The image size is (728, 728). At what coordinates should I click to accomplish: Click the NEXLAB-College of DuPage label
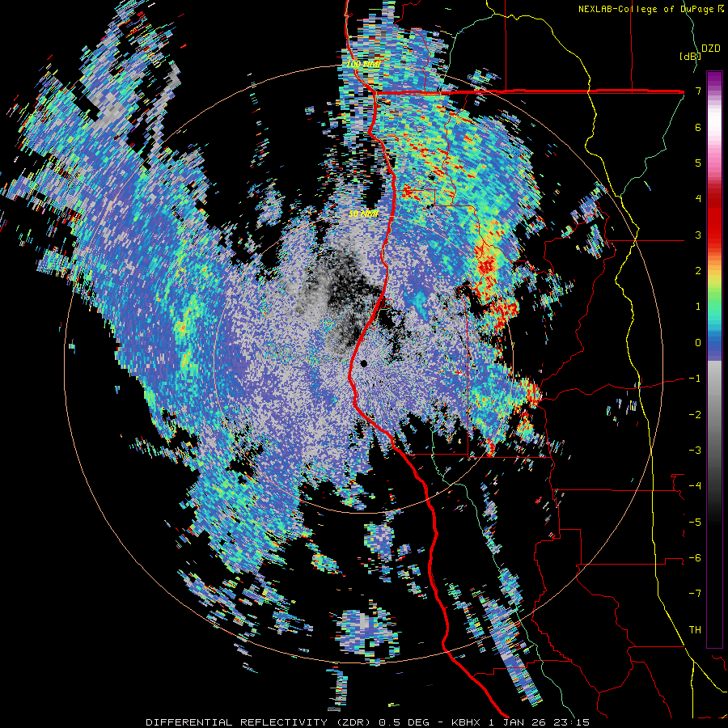(x=645, y=9)
